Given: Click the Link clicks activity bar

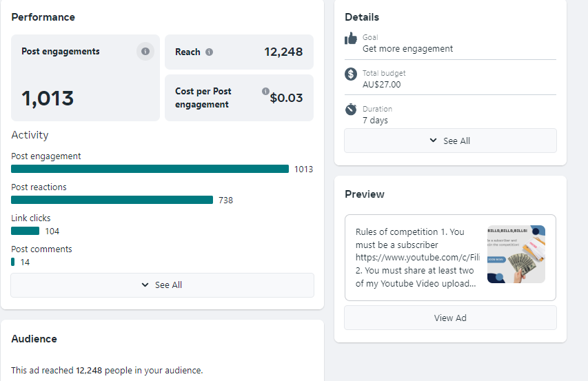Looking at the screenshot, I should pos(26,231).
